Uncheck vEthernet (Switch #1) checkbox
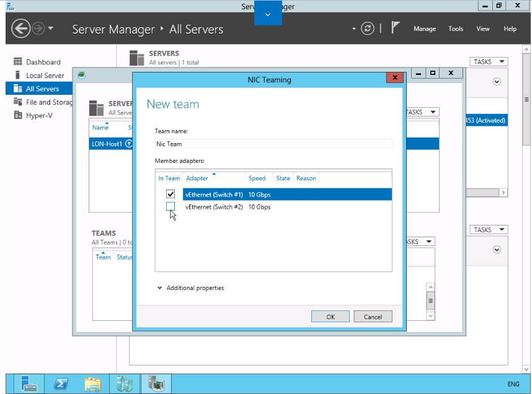The height and width of the screenshot is (394, 532). pyautogui.click(x=171, y=194)
